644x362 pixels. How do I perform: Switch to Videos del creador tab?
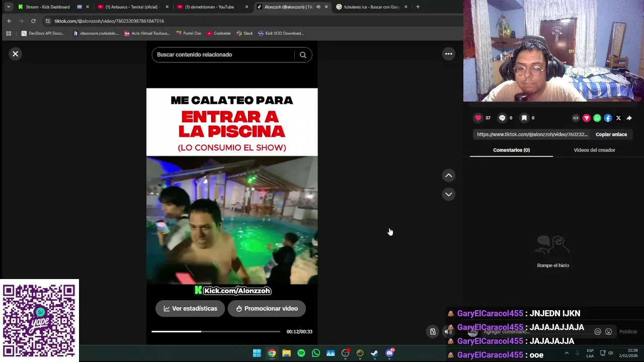coord(594,150)
